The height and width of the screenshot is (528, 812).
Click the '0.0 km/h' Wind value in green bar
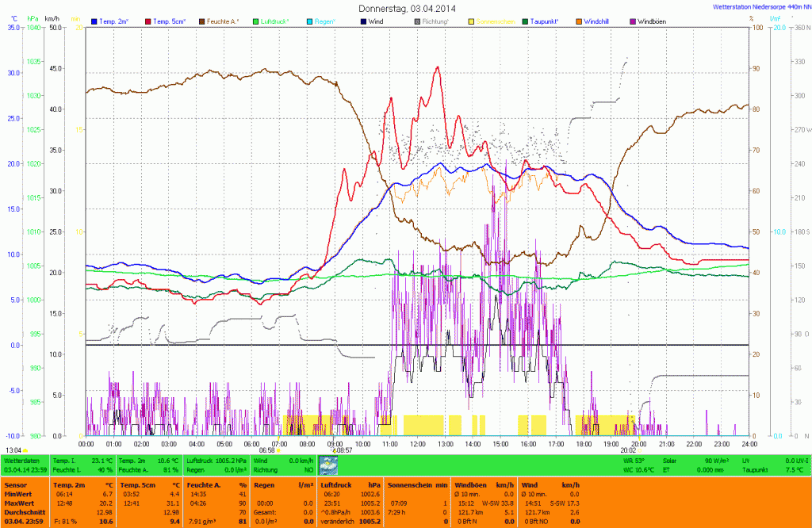[x=301, y=461]
